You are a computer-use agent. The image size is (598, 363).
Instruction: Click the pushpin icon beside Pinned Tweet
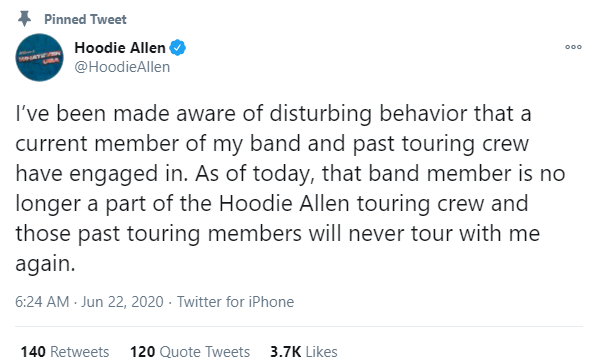click(24, 19)
